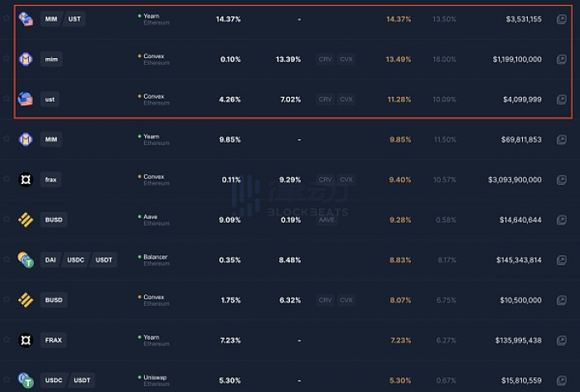Select the CVX reward tag on frax row
Screen dimensions: 580x392
346,180
